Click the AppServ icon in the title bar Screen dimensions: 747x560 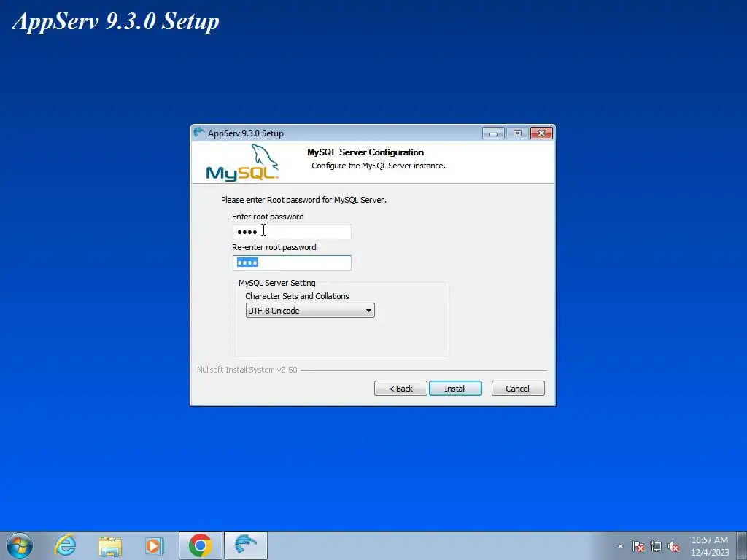[198, 133]
